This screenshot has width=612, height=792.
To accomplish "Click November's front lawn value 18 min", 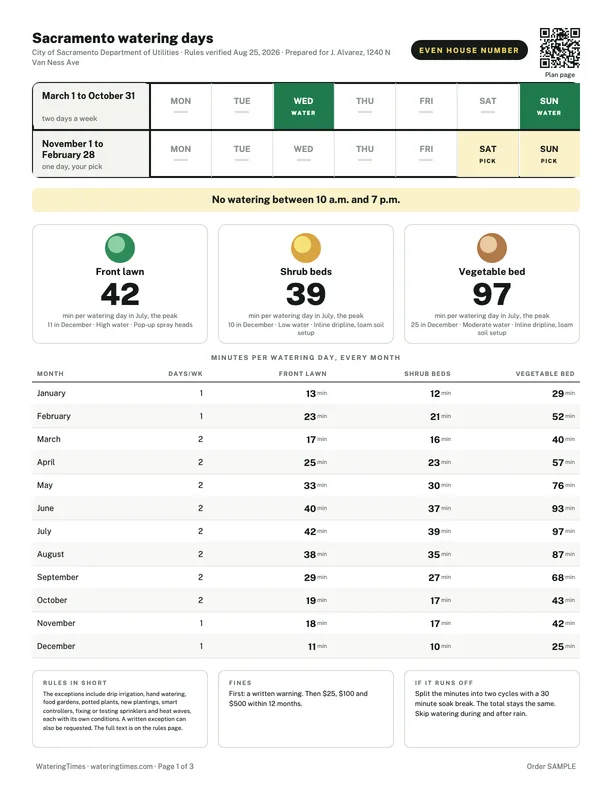I will (x=316, y=624).
